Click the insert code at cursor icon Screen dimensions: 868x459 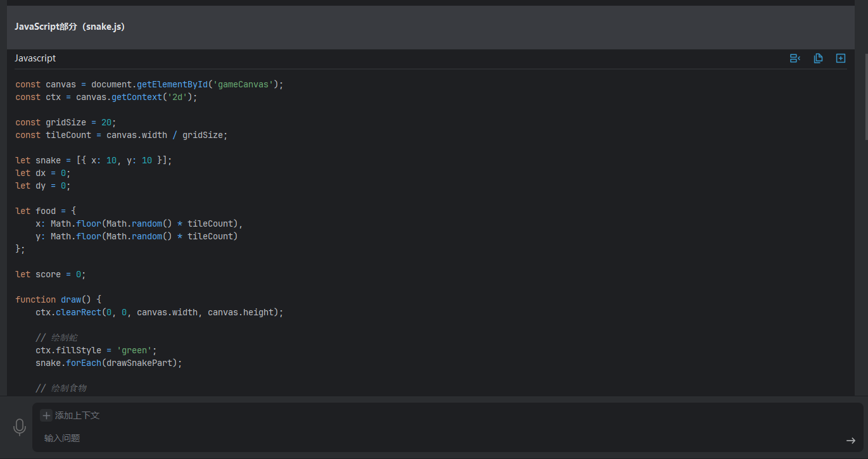pos(795,58)
